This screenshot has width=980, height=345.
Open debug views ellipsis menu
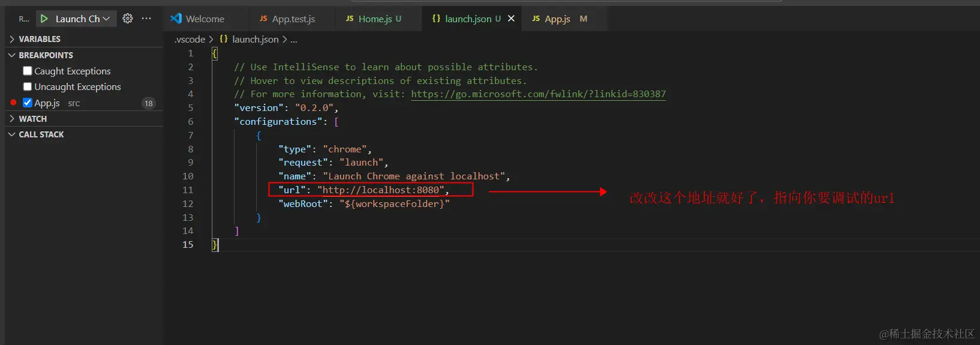pos(146,19)
